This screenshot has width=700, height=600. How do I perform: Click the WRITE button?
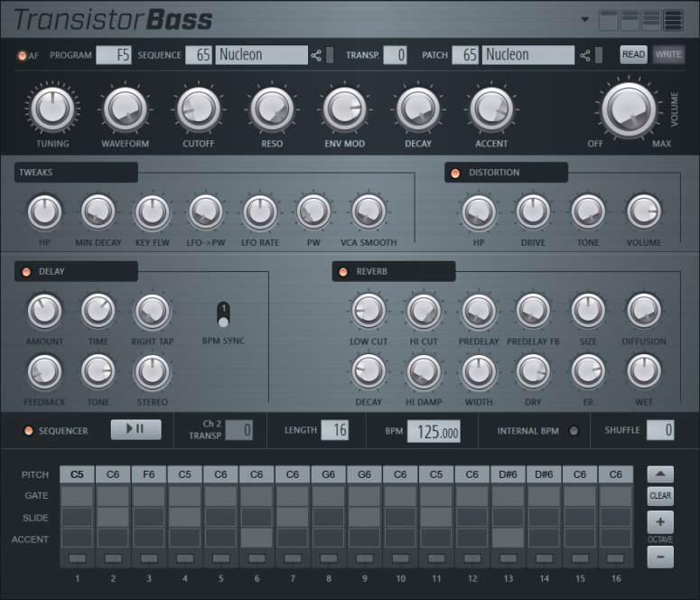[x=668, y=54]
